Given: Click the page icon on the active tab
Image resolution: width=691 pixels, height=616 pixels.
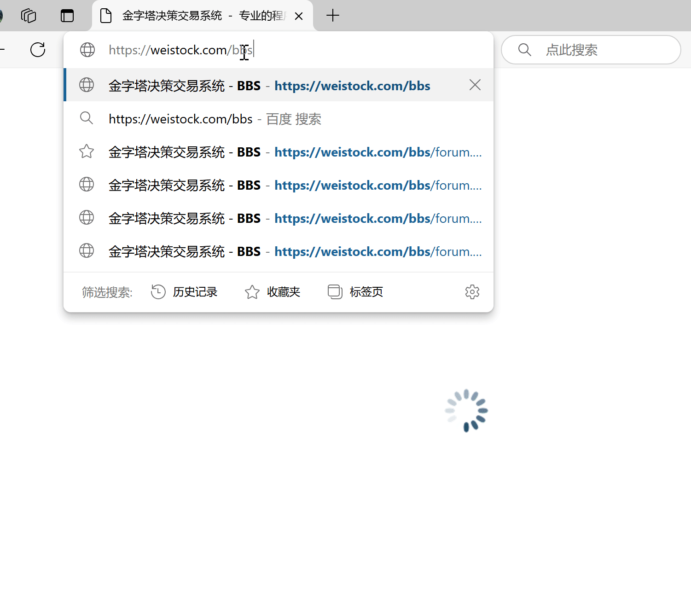Looking at the screenshot, I should (x=106, y=16).
